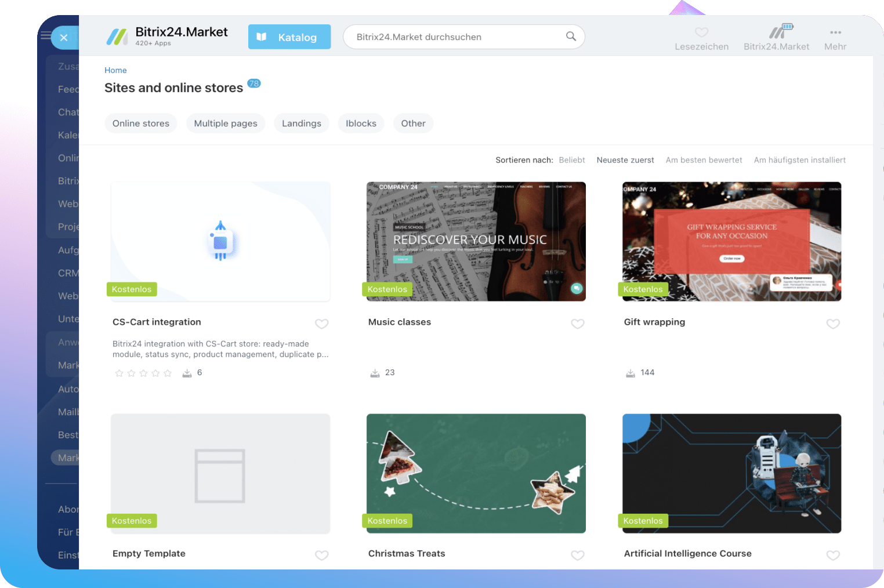Click the CS-Cart integration description text
This screenshot has height=588, width=884.
click(220, 349)
